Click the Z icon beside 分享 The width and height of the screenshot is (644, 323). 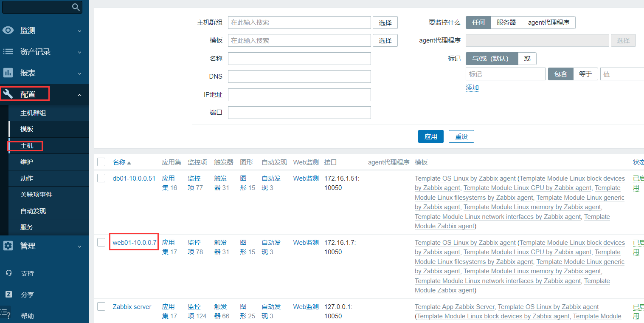point(8,295)
